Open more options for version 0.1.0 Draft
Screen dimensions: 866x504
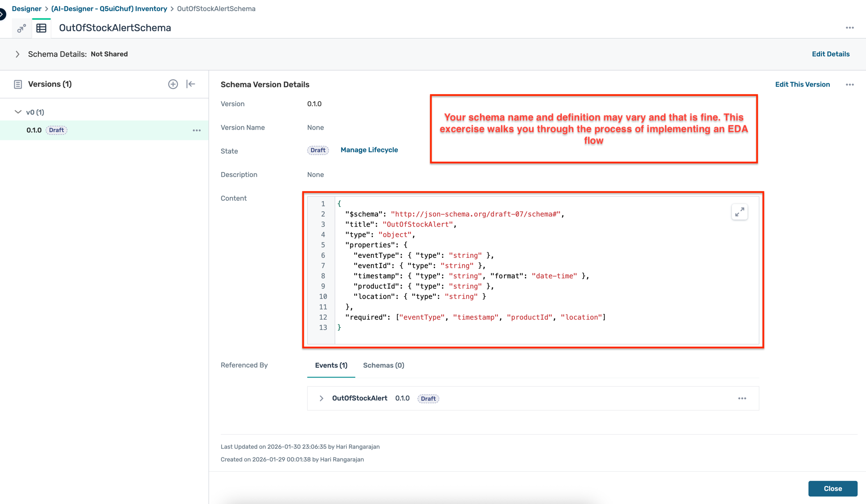197,130
